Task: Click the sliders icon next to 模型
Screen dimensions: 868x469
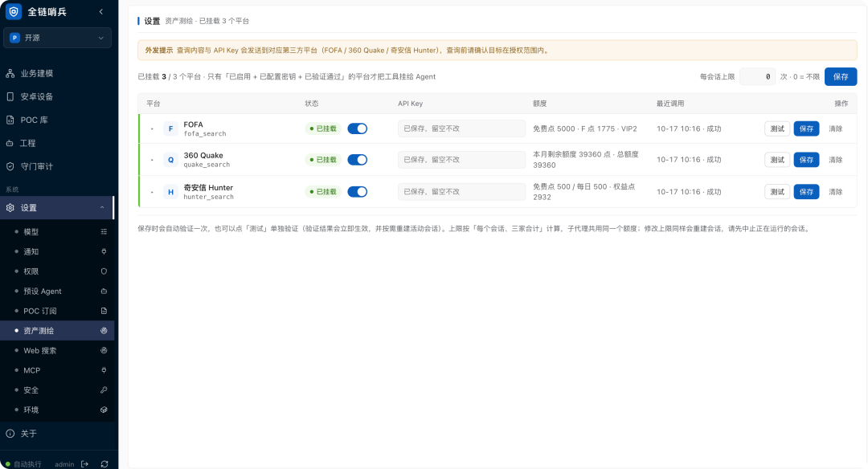Action: [x=104, y=232]
